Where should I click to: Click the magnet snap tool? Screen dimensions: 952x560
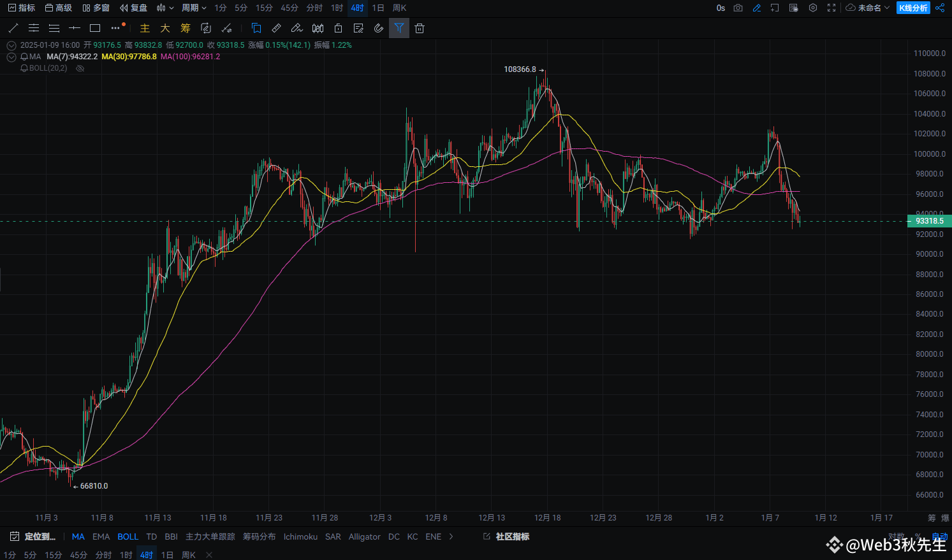click(x=379, y=28)
